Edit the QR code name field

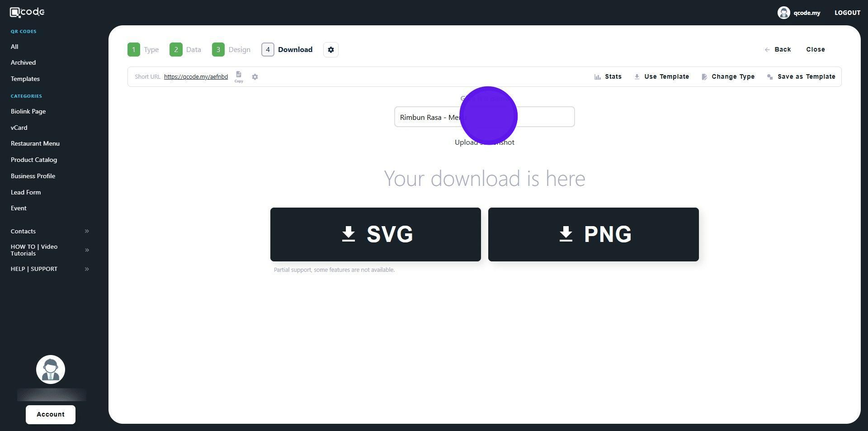pos(484,117)
